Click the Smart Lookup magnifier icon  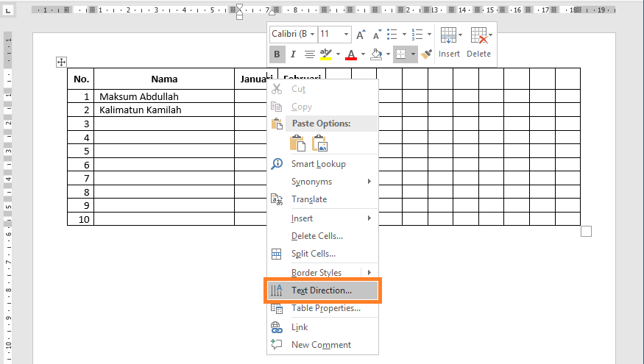pos(277,164)
